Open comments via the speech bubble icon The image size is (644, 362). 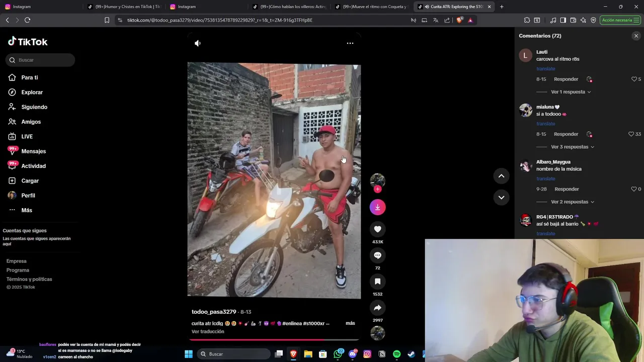(x=378, y=255)
